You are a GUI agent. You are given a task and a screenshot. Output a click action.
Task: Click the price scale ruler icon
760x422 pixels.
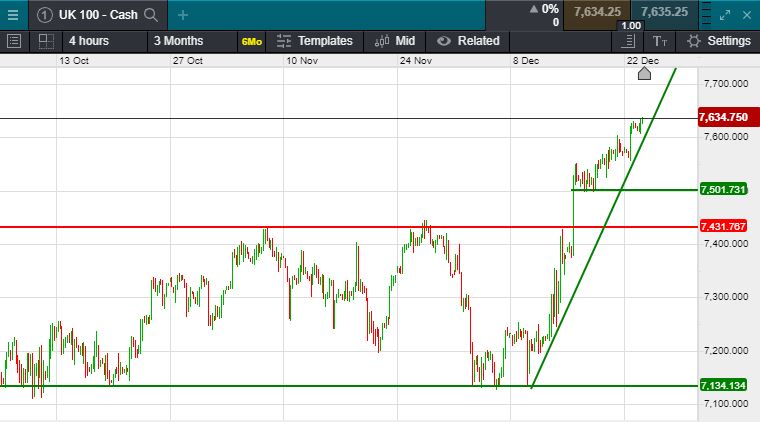628,41
